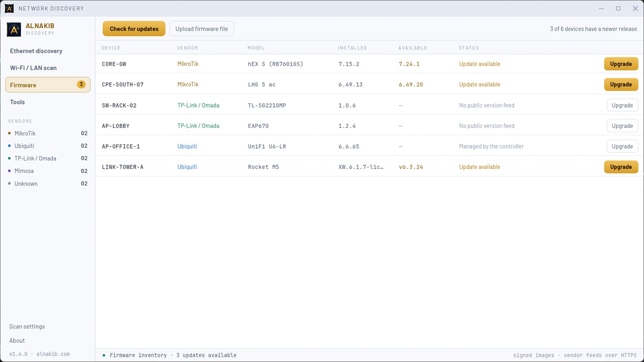Click the UniFi U6-LR model cell
Image resolution: width=644 pixels, height=362 pixels.
(x=267, y=147)
